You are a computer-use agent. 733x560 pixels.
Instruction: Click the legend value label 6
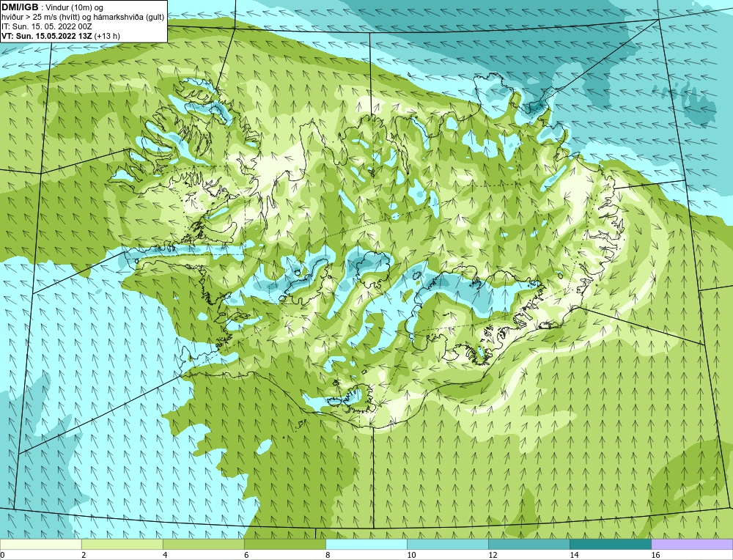246,555
